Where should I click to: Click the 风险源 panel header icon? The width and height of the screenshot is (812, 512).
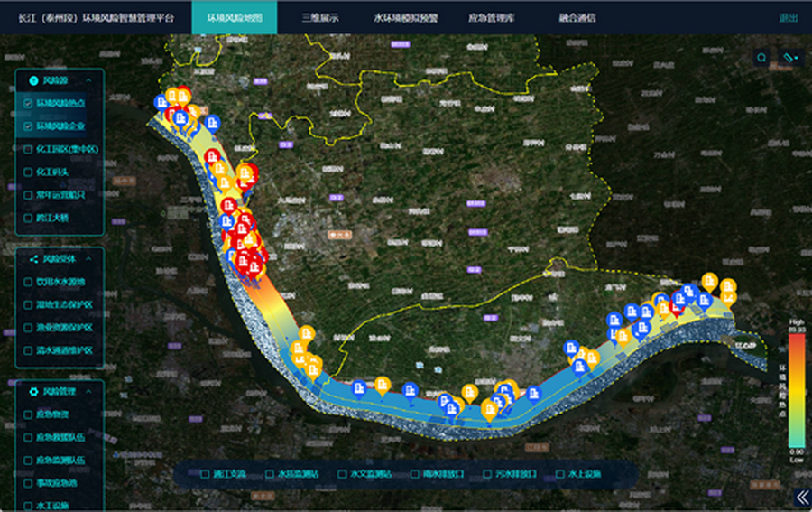point(33,80)
